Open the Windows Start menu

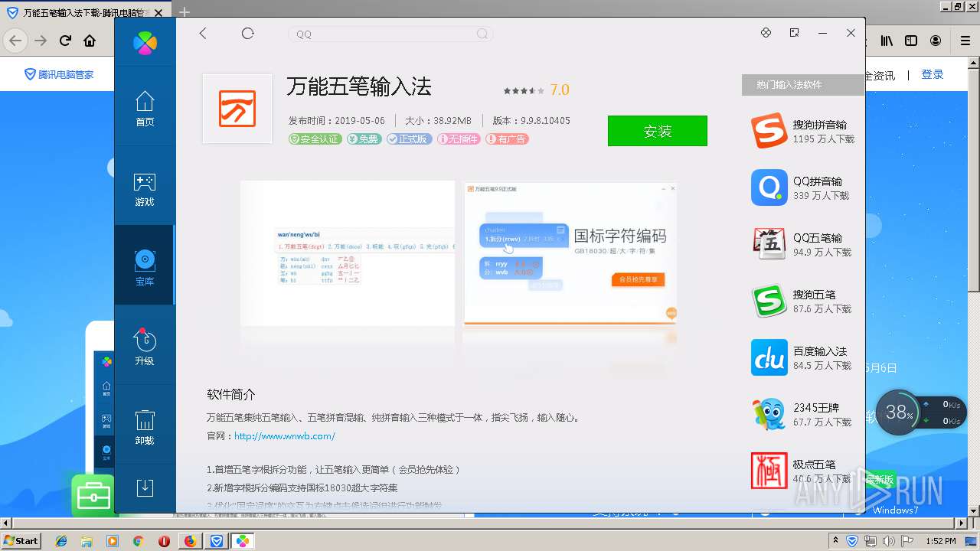coord(21,540)
